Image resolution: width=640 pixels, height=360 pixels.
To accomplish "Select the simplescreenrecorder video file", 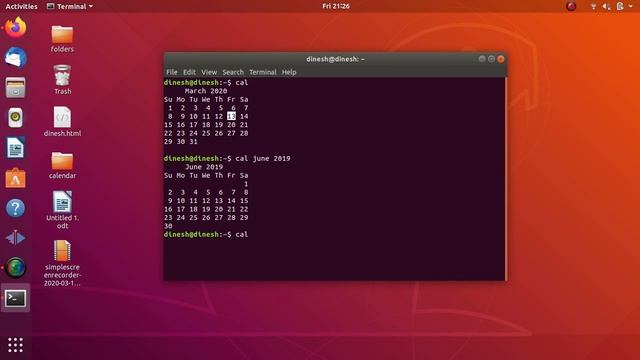I will 62,263.
